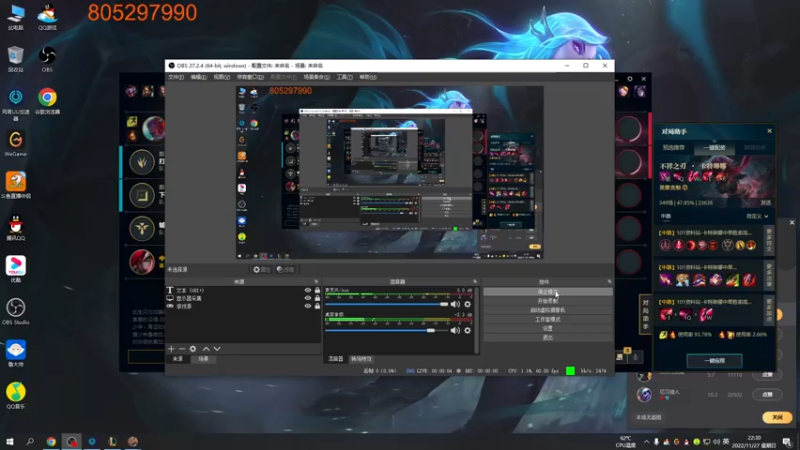Pop out the 控件 dock panel
This screenshot has height=450, width=800.
point(609,282)
